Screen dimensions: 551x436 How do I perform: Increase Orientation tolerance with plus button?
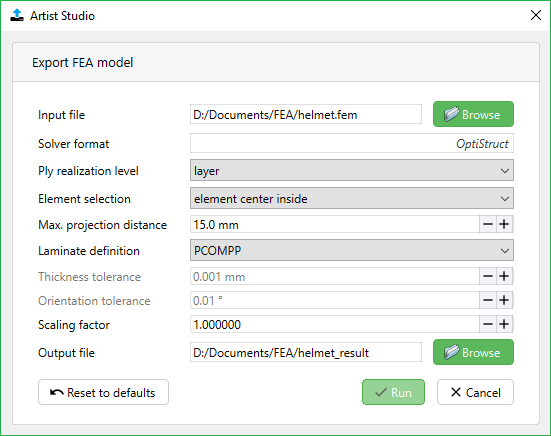pyautogui.click(x=505, y=300)
